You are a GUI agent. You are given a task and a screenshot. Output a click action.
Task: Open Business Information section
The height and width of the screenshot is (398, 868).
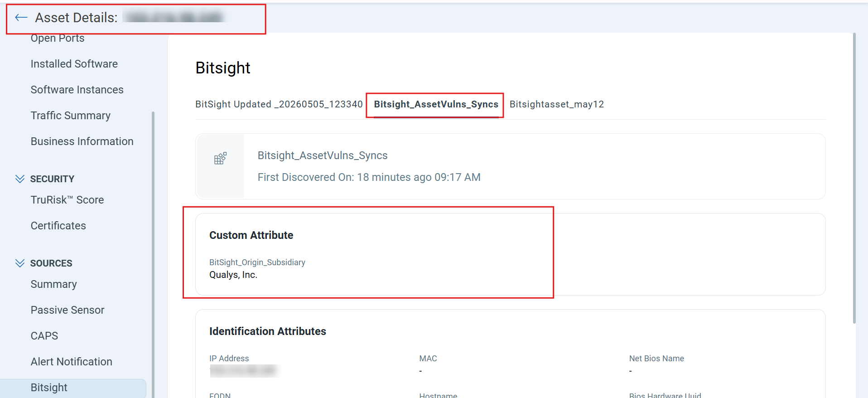pyautogui.click(x=82, y=141)
